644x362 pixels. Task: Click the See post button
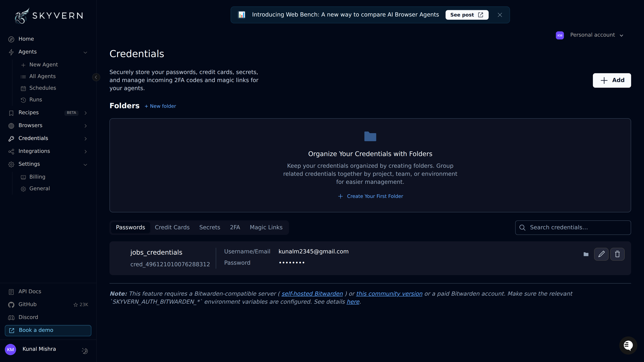(x=467, y=15)
